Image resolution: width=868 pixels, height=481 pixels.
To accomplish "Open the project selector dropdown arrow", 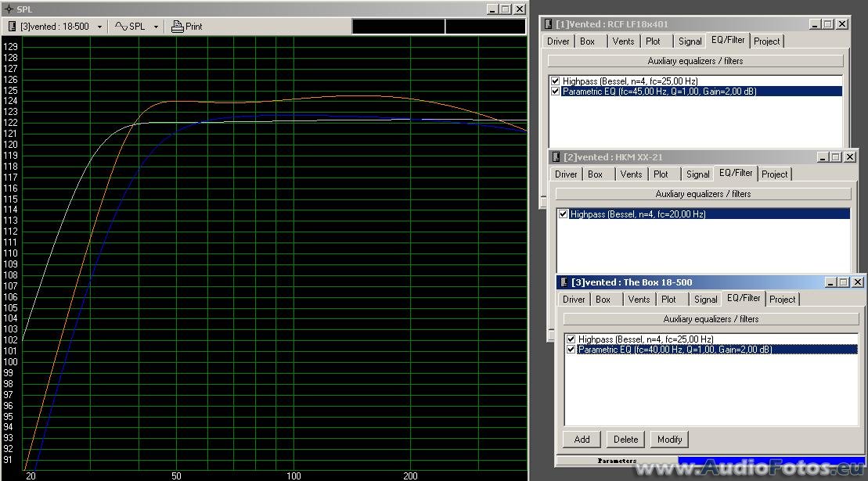I will [99, 27].
